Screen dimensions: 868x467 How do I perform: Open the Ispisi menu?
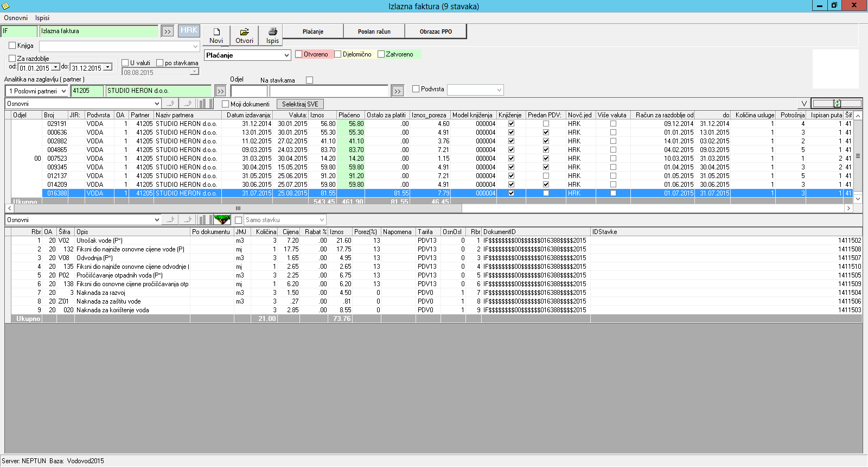pyautogui.click(x=42, y=18)
